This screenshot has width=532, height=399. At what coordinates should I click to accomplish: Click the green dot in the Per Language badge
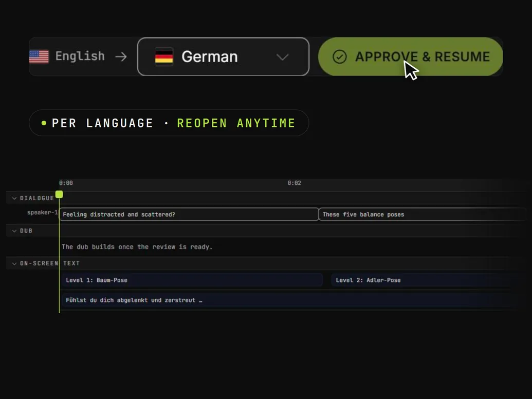tap(44, 123)
